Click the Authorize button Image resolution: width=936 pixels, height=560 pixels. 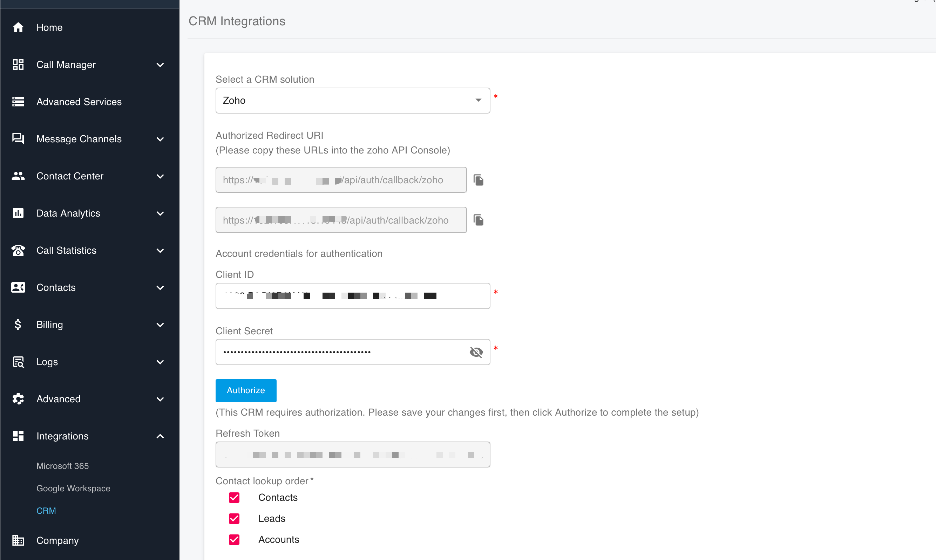[246, 390]
